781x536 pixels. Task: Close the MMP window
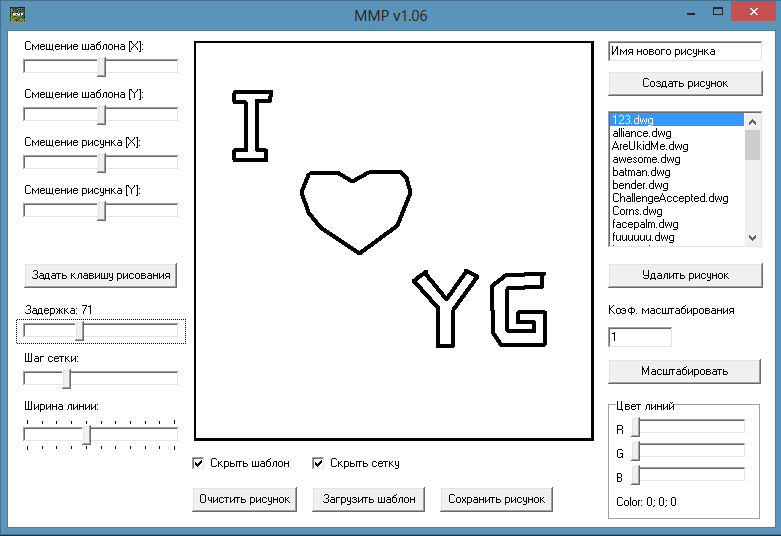coord(754,11)
